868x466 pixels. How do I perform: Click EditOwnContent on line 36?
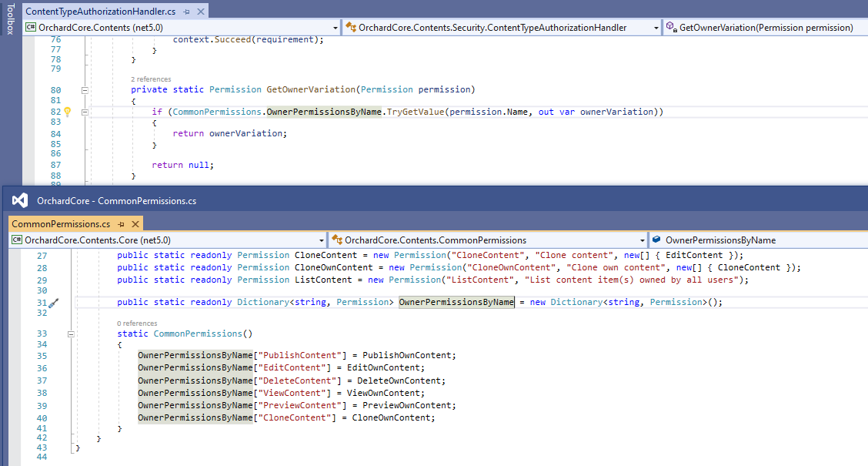click(x=383, y=367)
